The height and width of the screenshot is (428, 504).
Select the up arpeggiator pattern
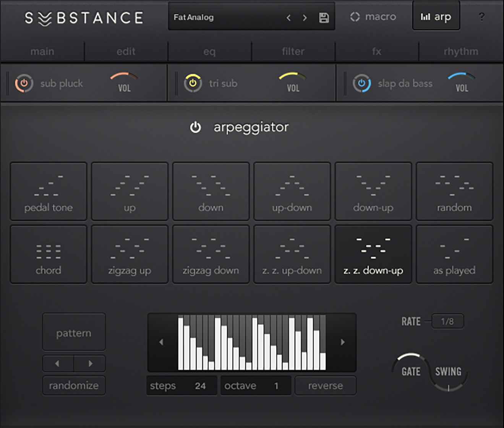(x=129, y=192)
